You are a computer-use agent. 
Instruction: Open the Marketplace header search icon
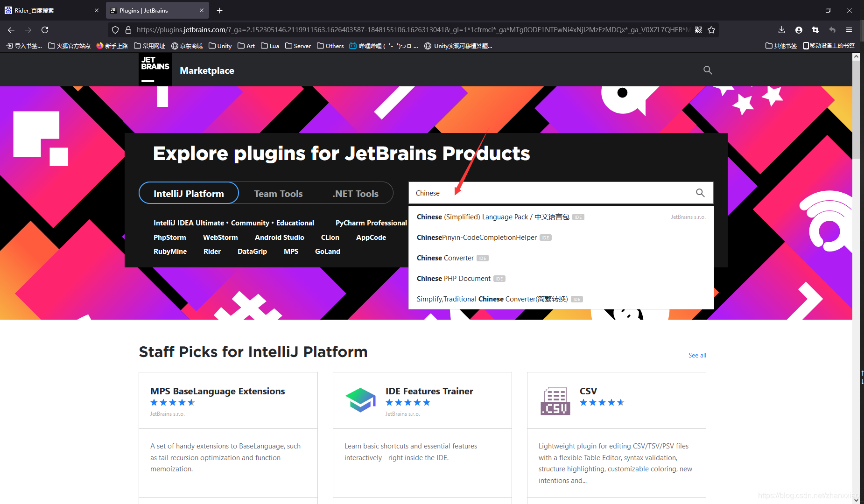[708, 70]
